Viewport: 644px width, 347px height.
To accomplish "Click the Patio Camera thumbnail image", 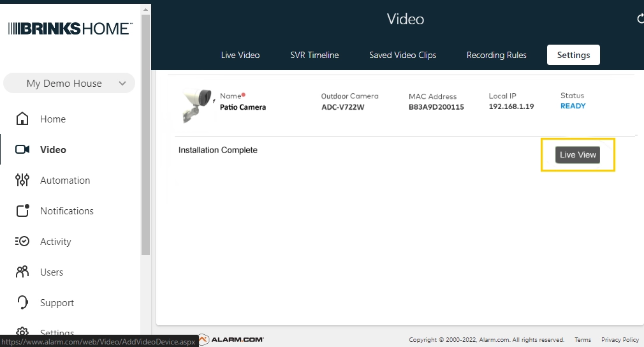I will [198, 105].
